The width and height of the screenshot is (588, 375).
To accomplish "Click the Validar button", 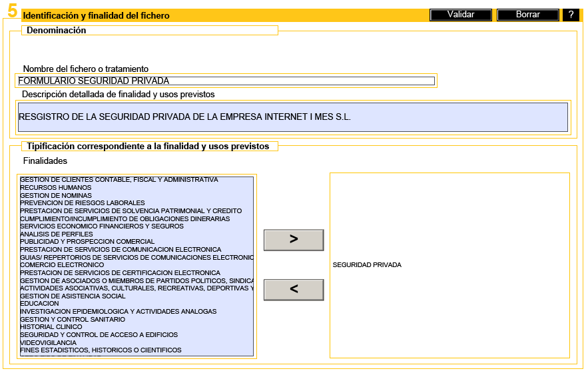I will (461, 15).
